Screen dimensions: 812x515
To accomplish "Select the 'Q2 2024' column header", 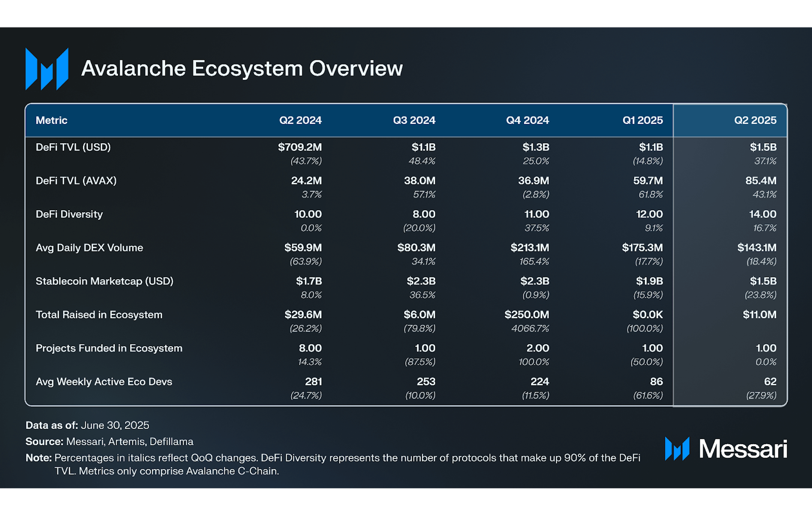I will pyautogui.click(x=300, y=120).
